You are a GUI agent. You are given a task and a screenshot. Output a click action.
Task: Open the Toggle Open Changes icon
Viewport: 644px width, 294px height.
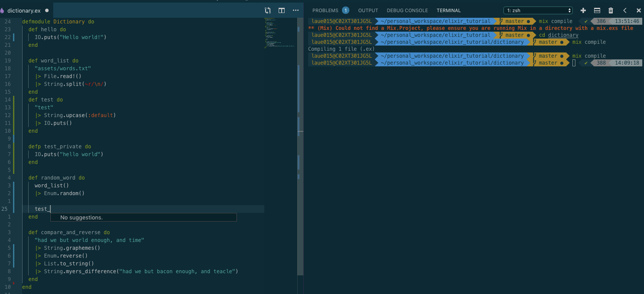(268, 10)
